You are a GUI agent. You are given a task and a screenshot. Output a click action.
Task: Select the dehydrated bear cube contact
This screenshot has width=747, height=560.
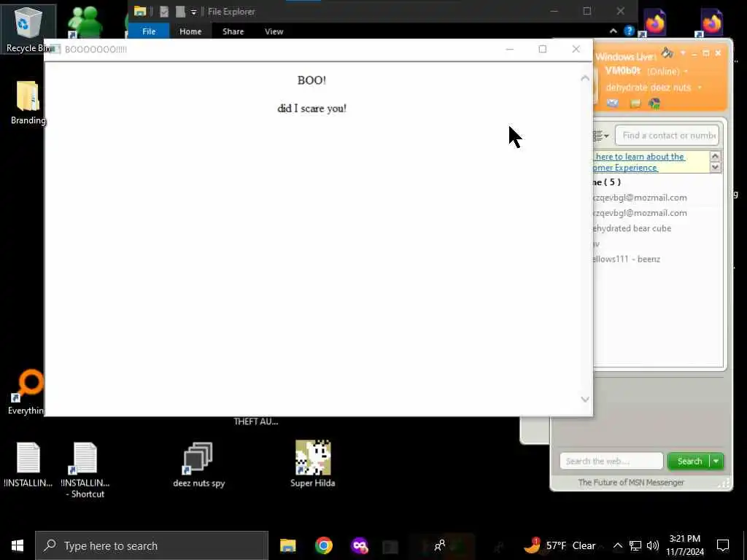pos(632,228)
